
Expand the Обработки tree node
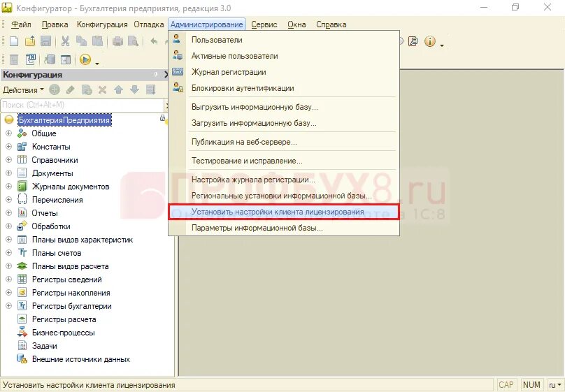[x=8, y=226]
